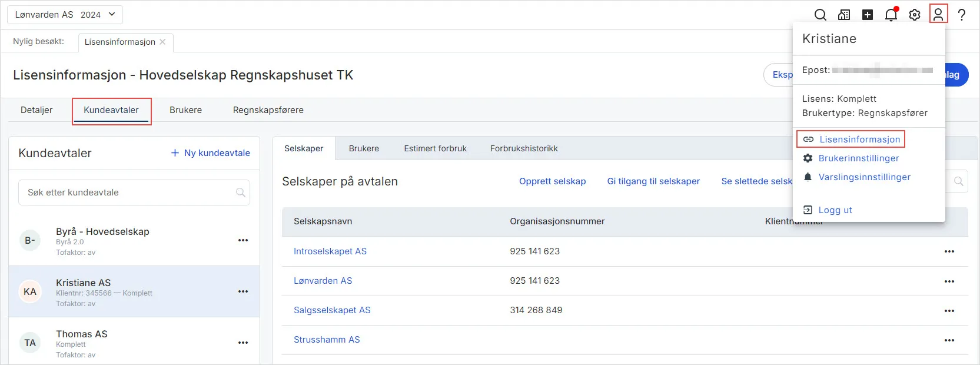The width and height of the screenshot is (980, 365).
Task: Open notifications bell icon
Action: (x=891, y=15)
